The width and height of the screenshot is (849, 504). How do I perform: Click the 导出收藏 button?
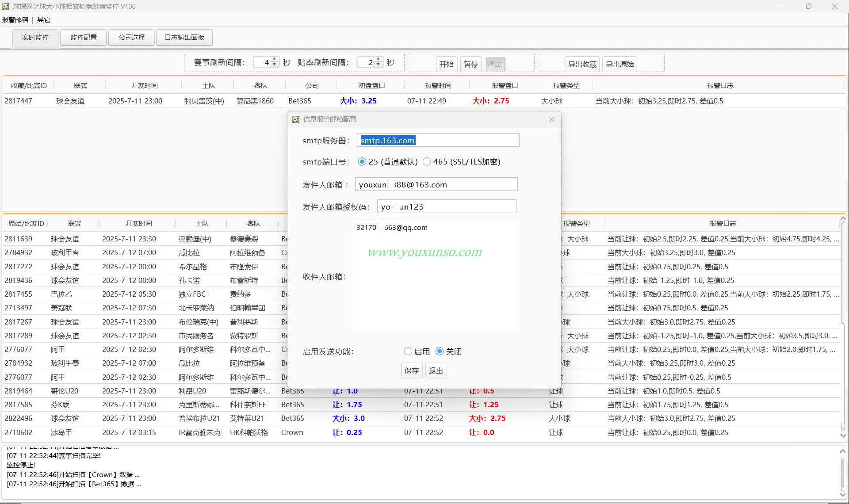582,64
